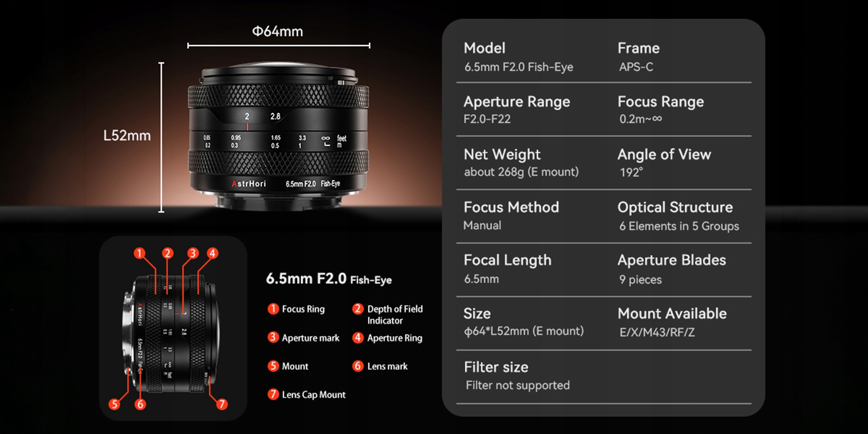Click the Lens Cap Mount legend label

[x=314, y=395]
